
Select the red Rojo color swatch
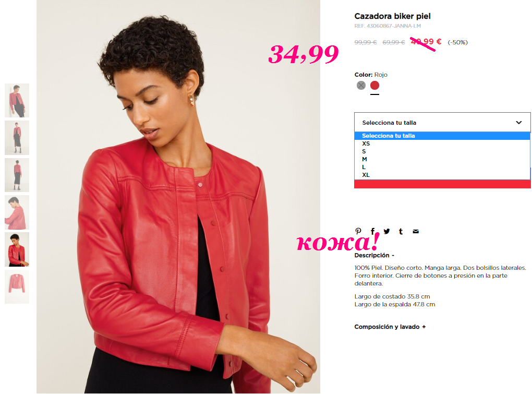click(374, 85)
